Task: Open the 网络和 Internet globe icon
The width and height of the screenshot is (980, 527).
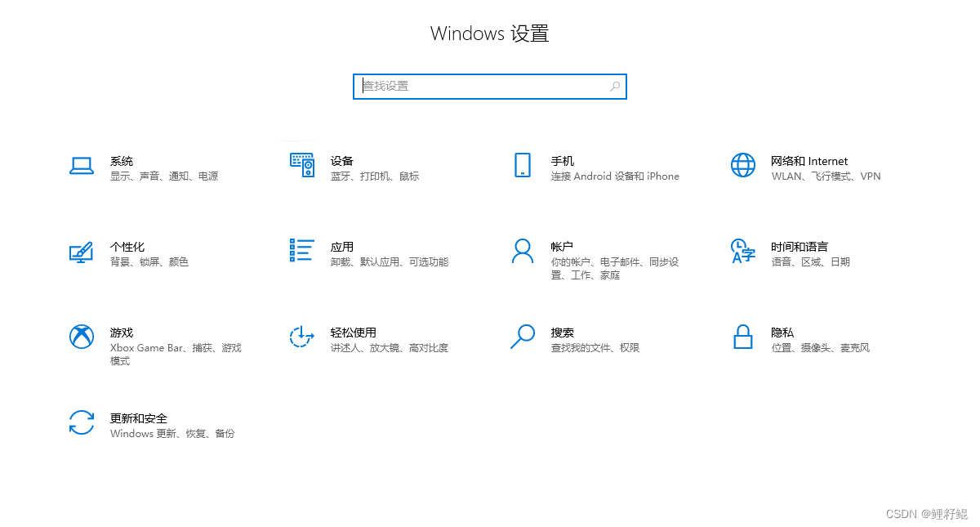Action: tap(743, 165)
